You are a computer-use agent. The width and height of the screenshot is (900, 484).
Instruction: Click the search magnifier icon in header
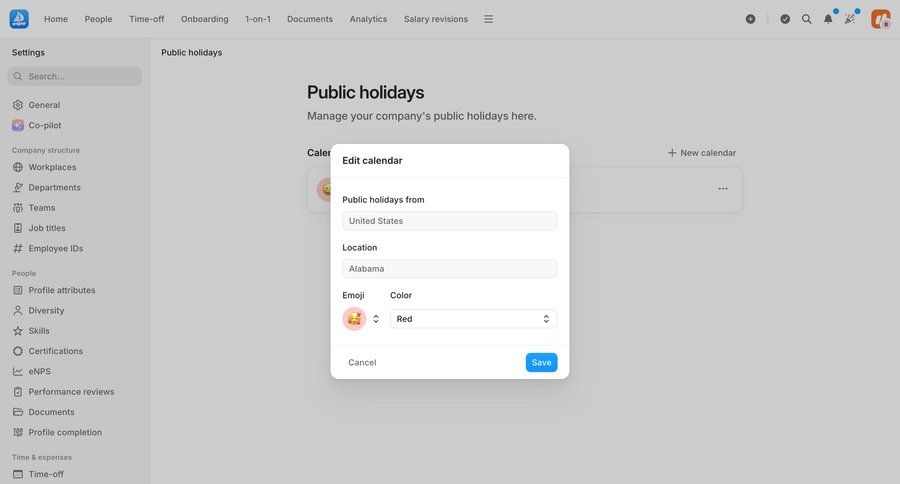point(806,19)
